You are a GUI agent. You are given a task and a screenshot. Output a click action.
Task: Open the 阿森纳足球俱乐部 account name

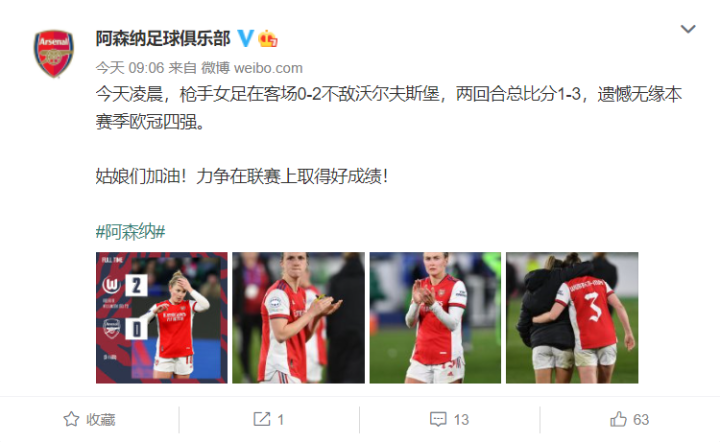coord(163,39)
